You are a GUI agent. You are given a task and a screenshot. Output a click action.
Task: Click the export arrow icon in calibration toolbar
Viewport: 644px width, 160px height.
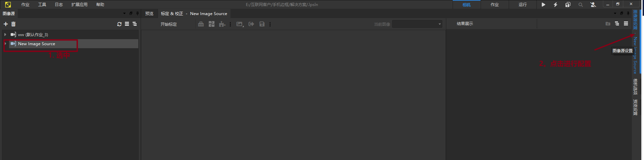(x=251, y=24)
